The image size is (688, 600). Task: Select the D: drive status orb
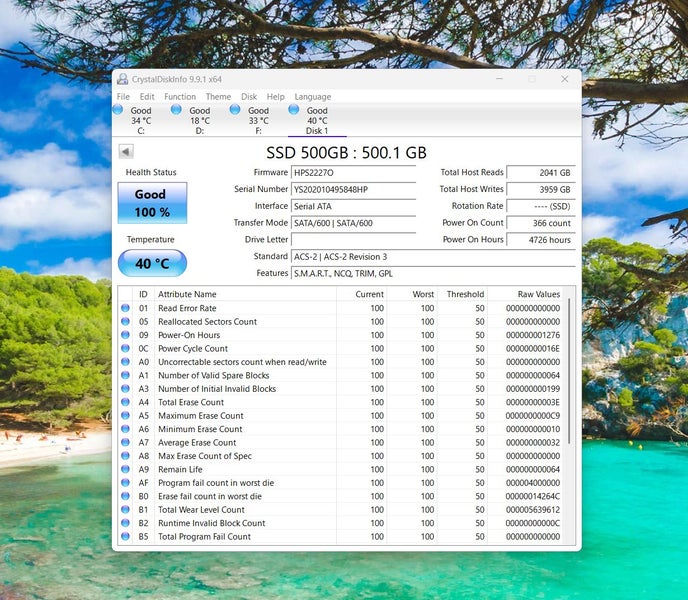point(176,109)
